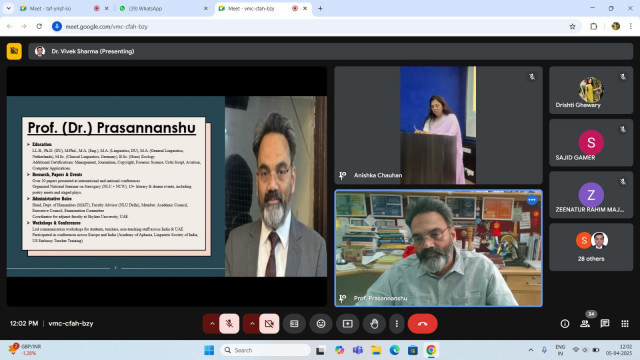Bookmark this page with star icon
Viewport: 640px width, 360px height.
coord(572,27)
